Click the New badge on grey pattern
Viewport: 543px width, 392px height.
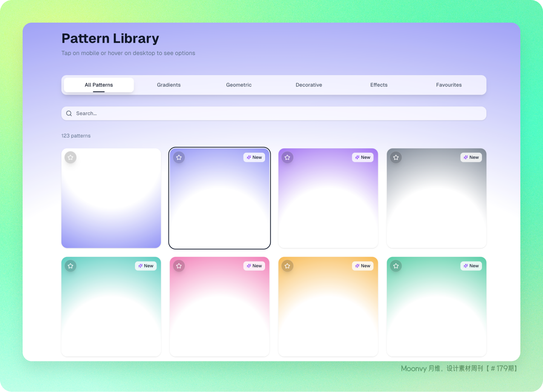click(471, 157)
